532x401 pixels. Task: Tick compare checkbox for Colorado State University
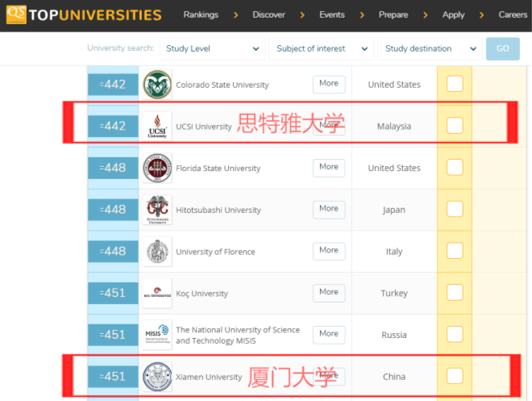click(x=455, y=84)
